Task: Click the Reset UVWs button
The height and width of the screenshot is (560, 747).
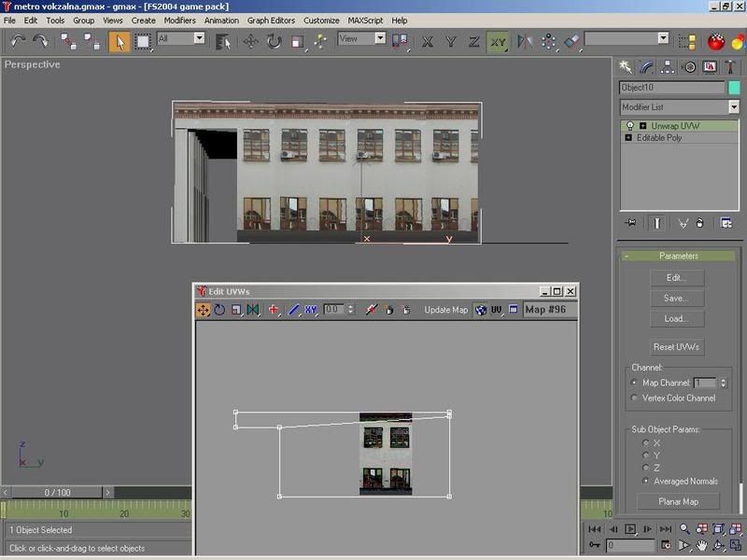Action: tap(677, 347)
